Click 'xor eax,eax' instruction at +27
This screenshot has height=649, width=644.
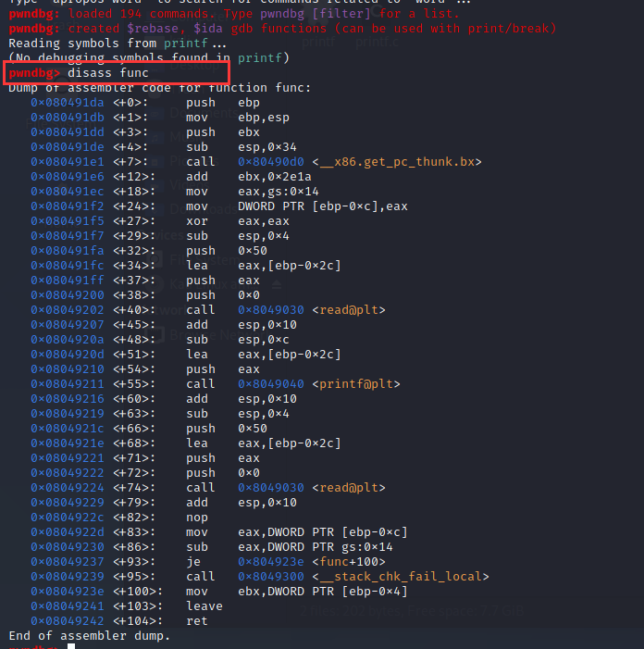pyautogui.click(x=238, y=221)
